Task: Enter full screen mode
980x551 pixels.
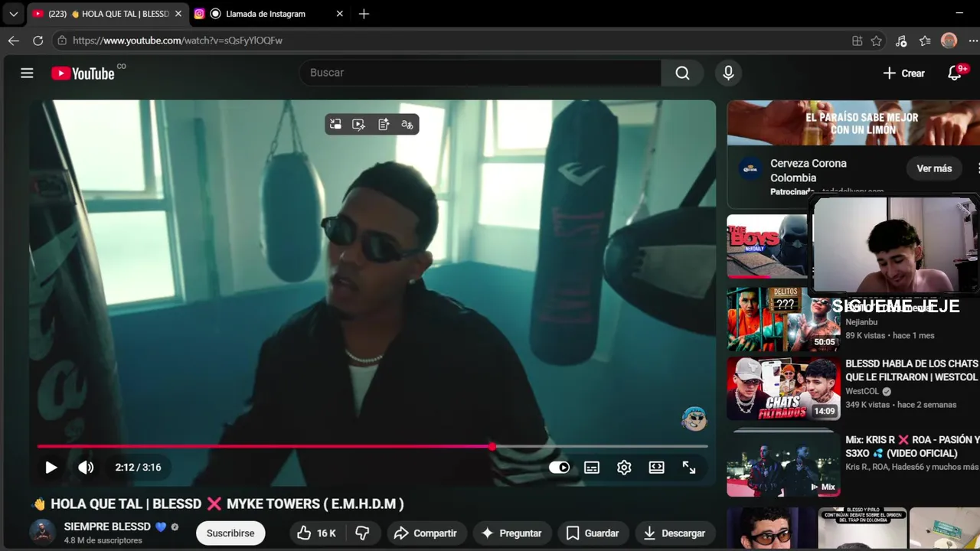Action: point(689,468)
